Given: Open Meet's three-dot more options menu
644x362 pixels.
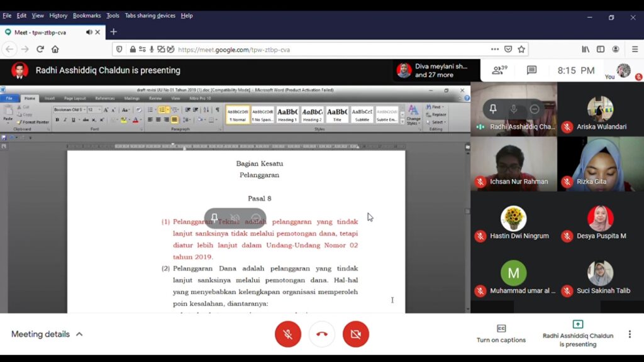Looking at the screenshot, I should [x=630, y=334].
